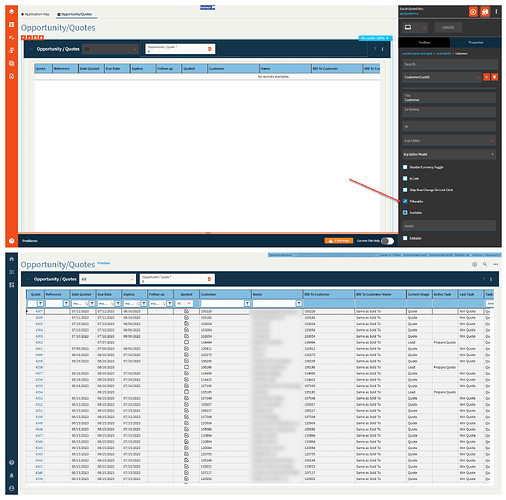Open the database icon in orange sidebar
This screenshot has width=506, height=500.
[12, 50]
